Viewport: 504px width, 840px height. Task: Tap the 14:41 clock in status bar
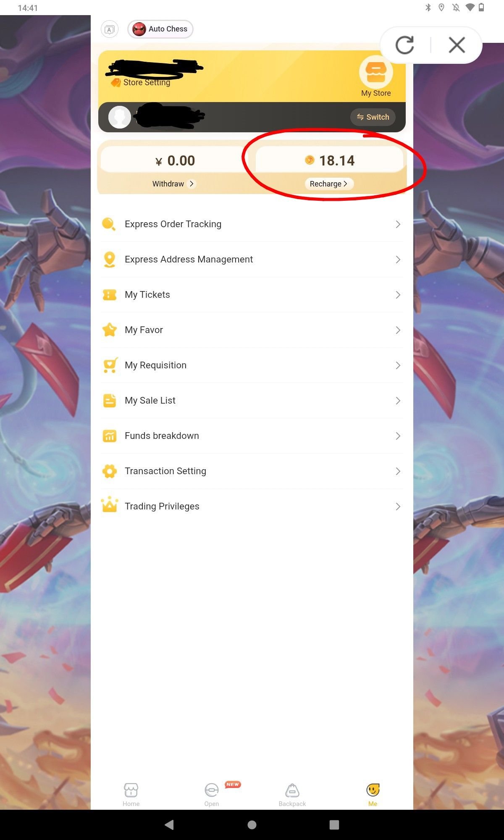tap(28, 8)
